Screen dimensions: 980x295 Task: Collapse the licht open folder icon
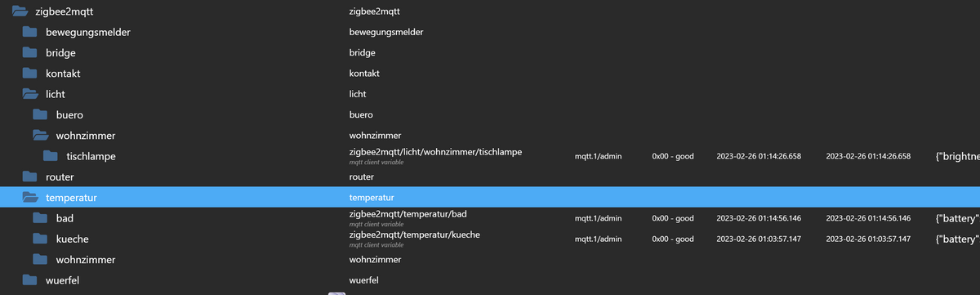click(x=31, y=94)
